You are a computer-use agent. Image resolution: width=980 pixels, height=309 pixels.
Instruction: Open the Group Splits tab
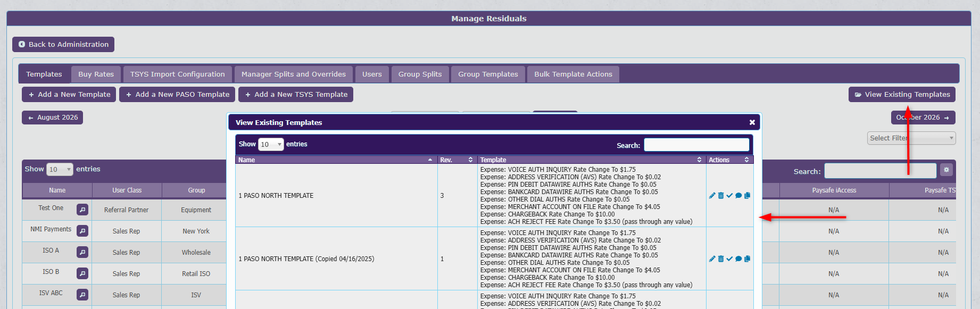(x=420, y=74)
